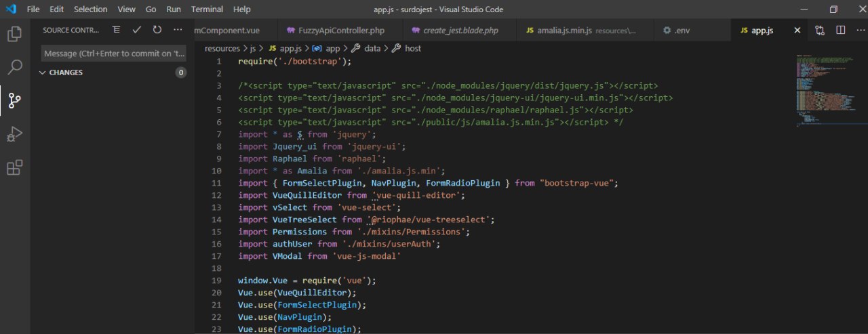Switch to amalia.js.min.js tab
Image resolution: width=868 pixels, height=334 pixels.
[x=585, y=30]
